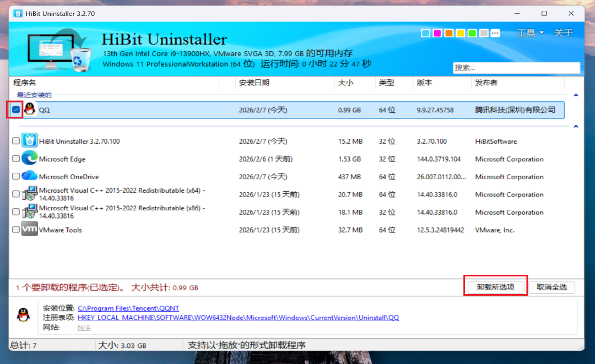Click the 437 MB size cell
Screen dimensions: 595x364
click(349, 177)
